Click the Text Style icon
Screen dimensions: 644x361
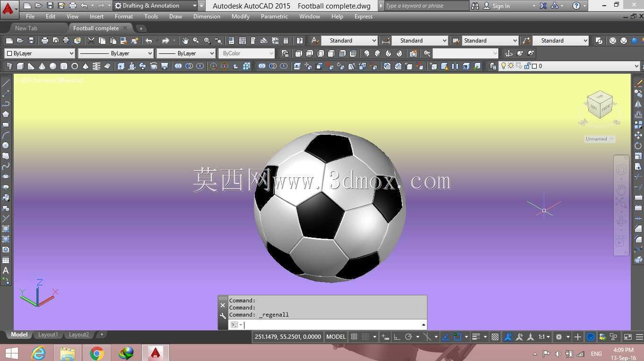tap(315, 41)
